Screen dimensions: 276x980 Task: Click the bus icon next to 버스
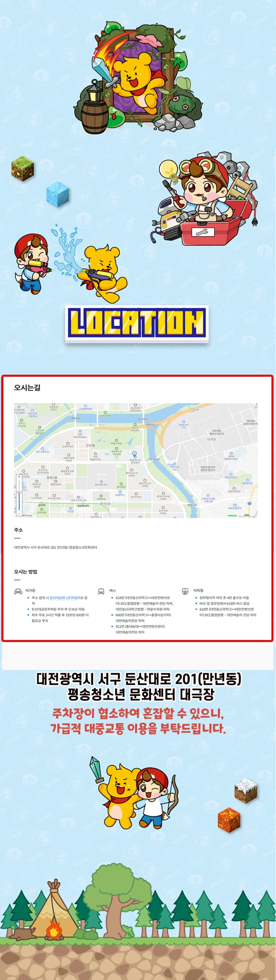pyautogui.click(x=101, y=591)
